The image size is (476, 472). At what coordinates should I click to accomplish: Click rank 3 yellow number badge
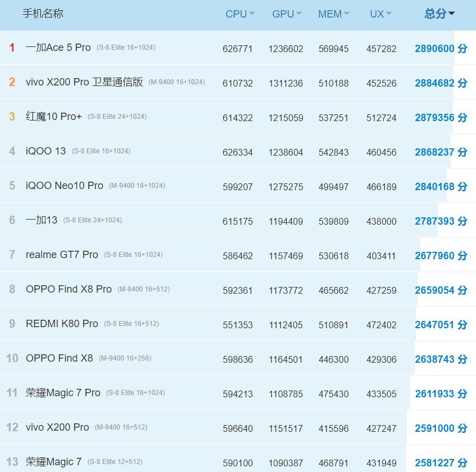(x=12, y=117)
